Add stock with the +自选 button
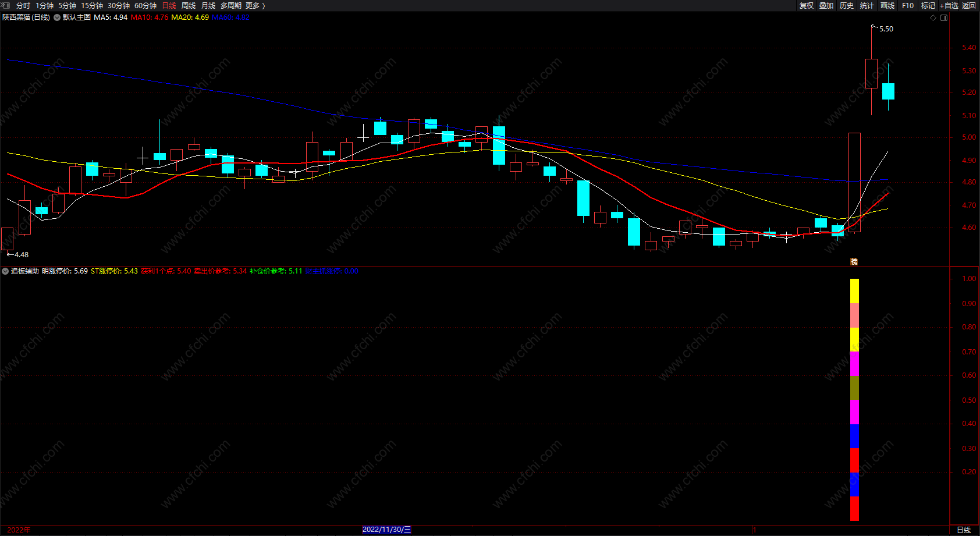 (x=949, y=5)
